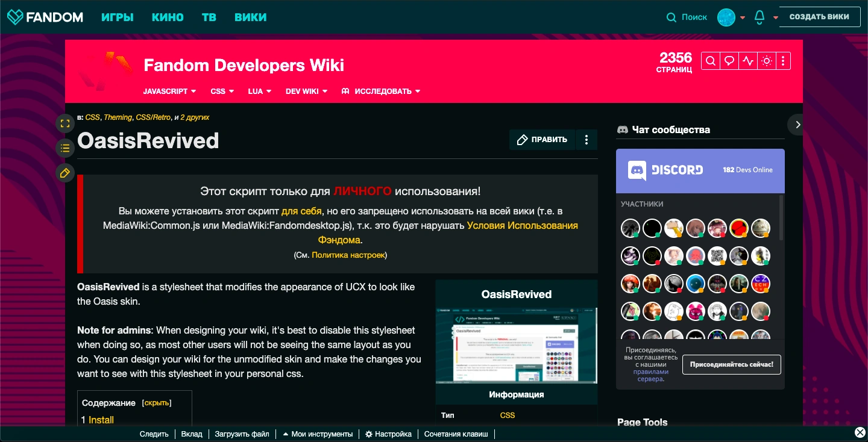This screenshot has width=868, height=442.
Task: Open the Discussions speech bubble icon
Action: (x=729, y=61)
